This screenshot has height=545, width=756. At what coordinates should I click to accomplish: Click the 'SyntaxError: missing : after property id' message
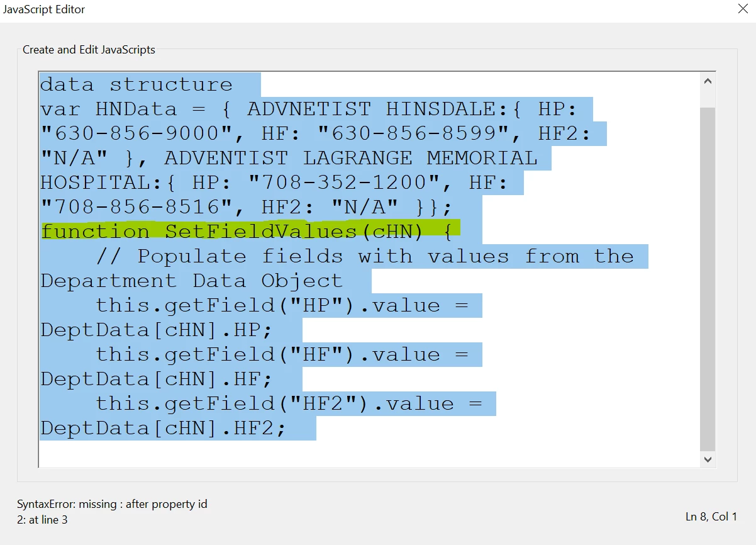(x=112, y=504)
